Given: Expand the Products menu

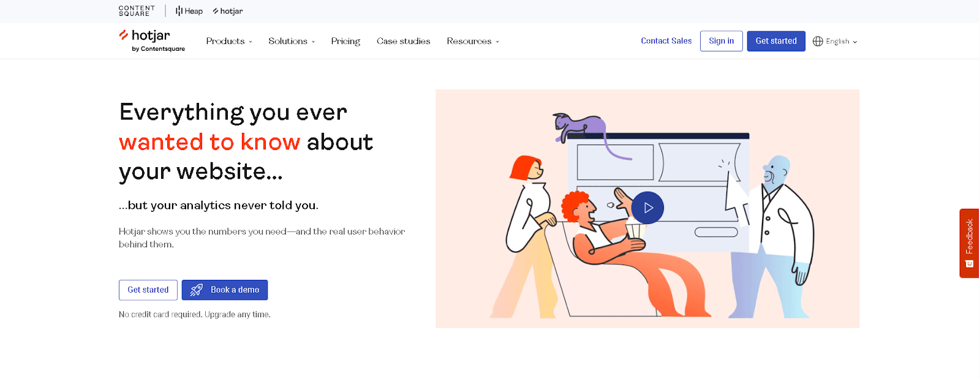Looking at the screenshot, I should [x=229, y=41].
